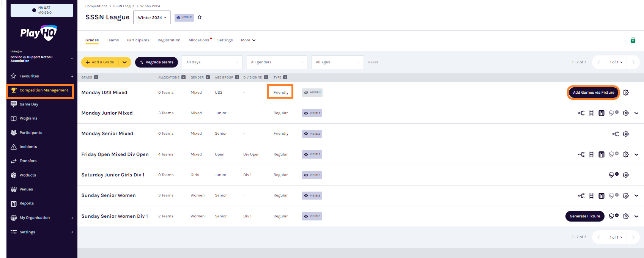Open gear settings for Saturday Junior Girls Div 1
The width and height of the screenshot is (644, 258).
(626, 175)
